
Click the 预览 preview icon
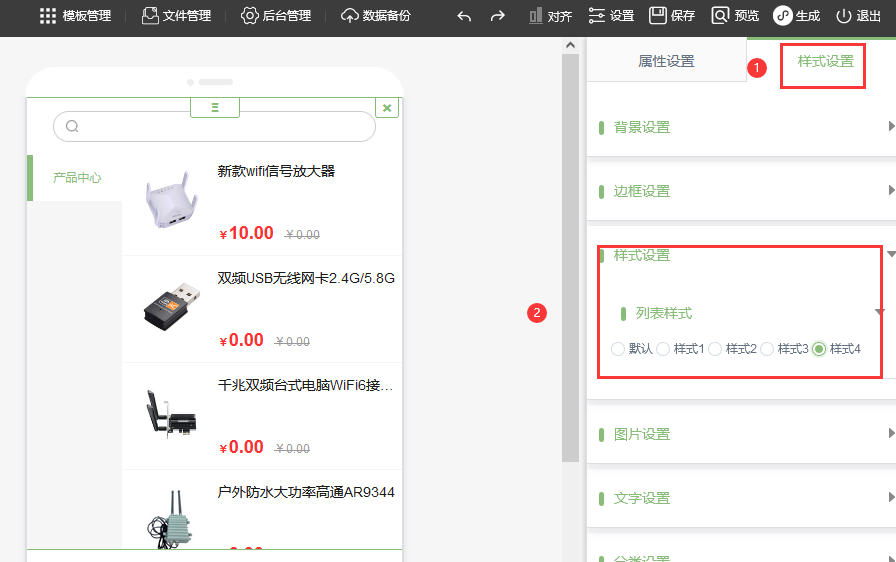[x=720, y=15]
